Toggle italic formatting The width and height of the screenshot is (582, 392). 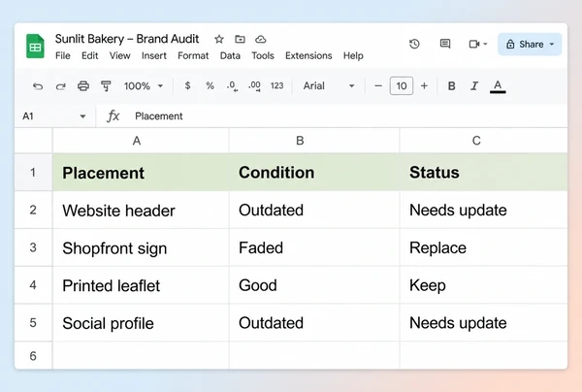click(474, 86)
